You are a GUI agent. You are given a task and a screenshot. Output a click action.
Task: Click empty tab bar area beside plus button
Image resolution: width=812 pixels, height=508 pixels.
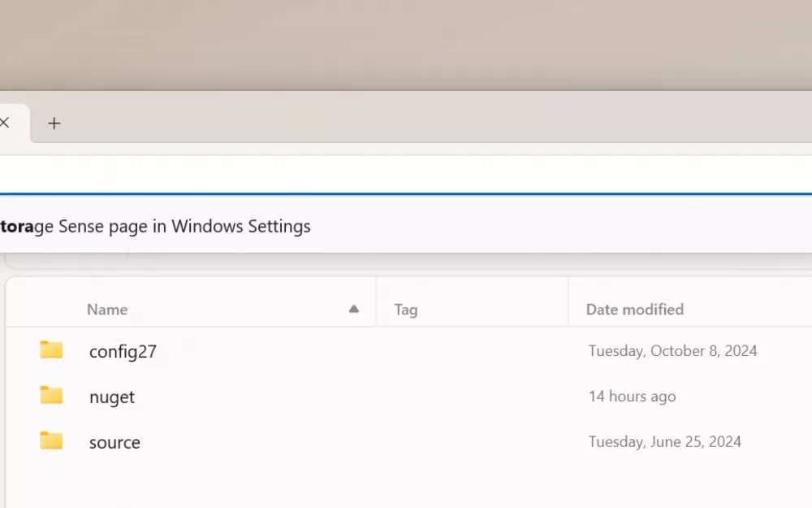click(406, 124)
